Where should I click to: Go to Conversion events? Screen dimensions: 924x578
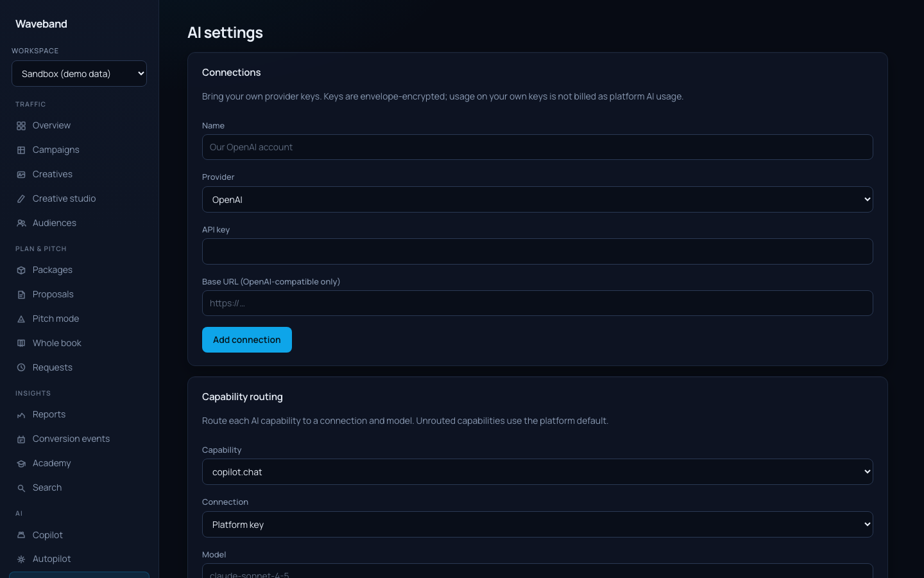[79, 439]
